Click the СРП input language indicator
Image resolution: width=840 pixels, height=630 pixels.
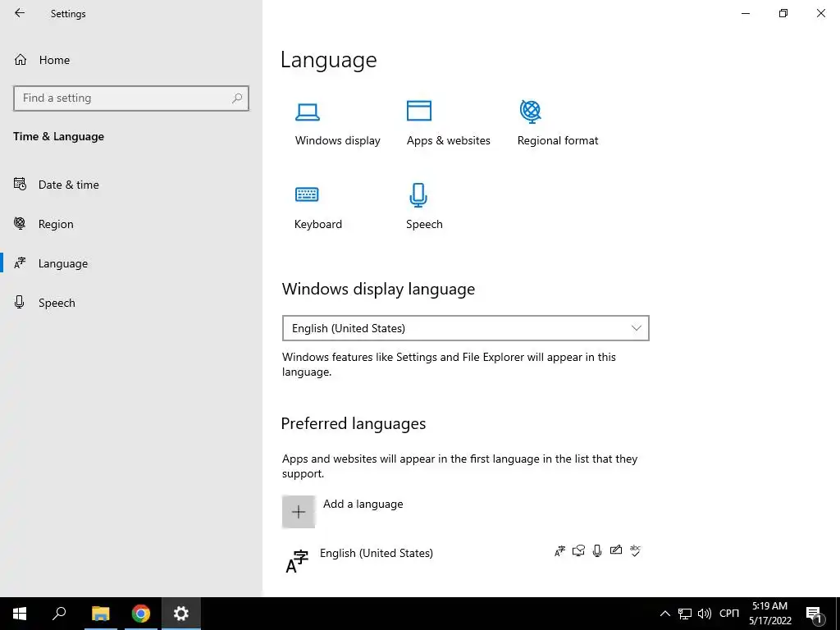(x=729, y=614)
